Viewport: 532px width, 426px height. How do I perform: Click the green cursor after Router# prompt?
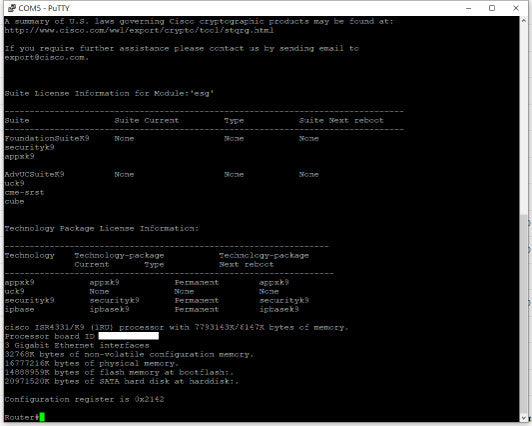[42, 417]
